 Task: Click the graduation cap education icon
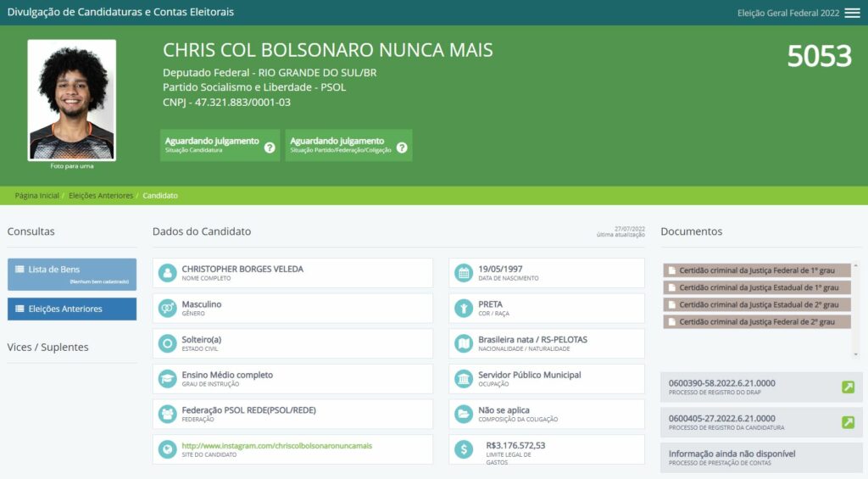point(167,379)
